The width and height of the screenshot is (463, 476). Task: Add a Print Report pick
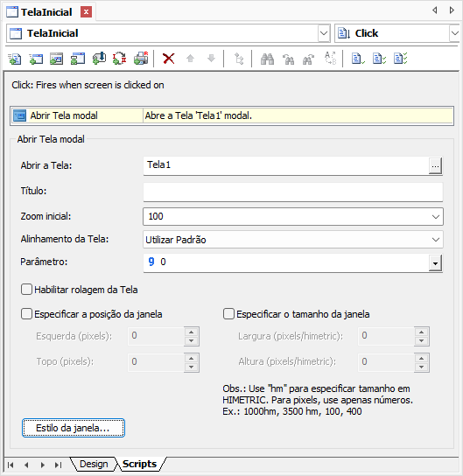pos(141,59)
